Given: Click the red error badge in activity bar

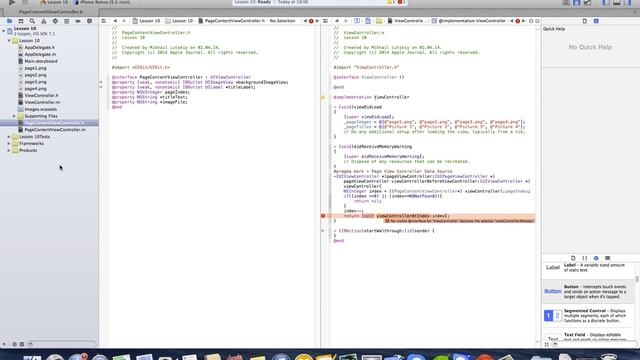Looking at the screenshot, I should [x=400, y=2].
